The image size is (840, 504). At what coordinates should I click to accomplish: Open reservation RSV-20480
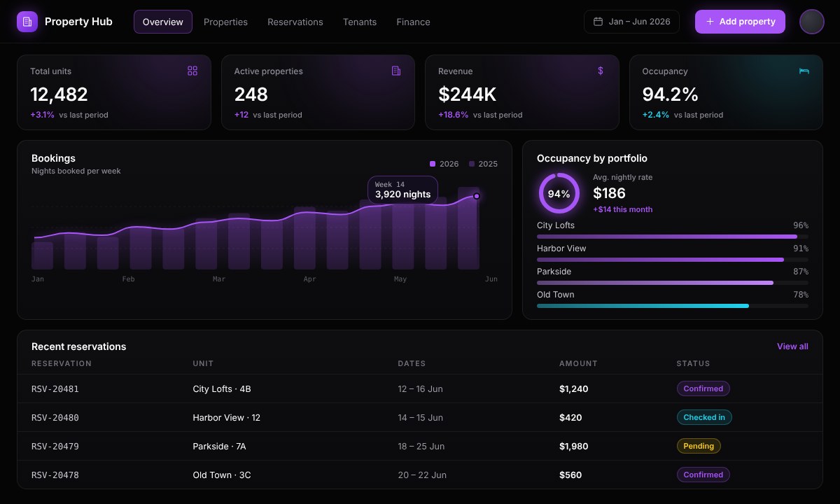tap(55, 417)
